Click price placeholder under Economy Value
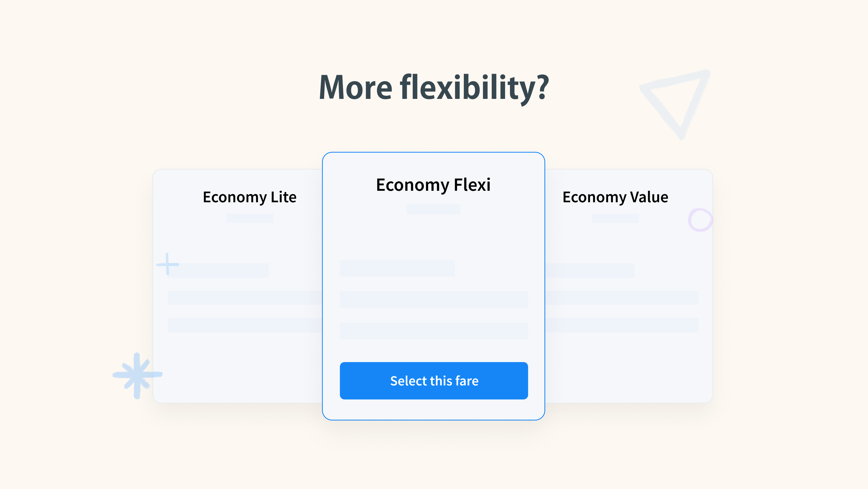Viewport: 868px width, 489px height. [615, 218]
